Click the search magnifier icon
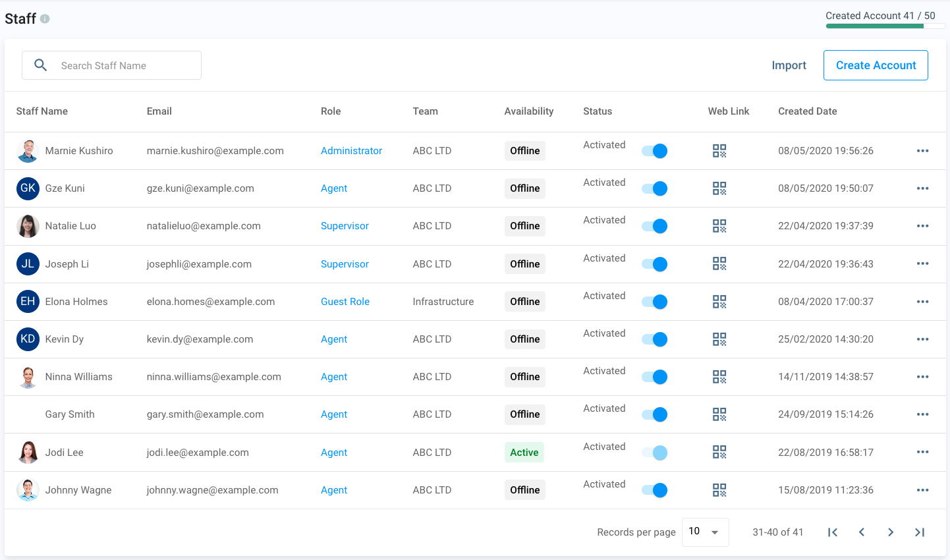This screenshot has height=560, width=950. 41,65
